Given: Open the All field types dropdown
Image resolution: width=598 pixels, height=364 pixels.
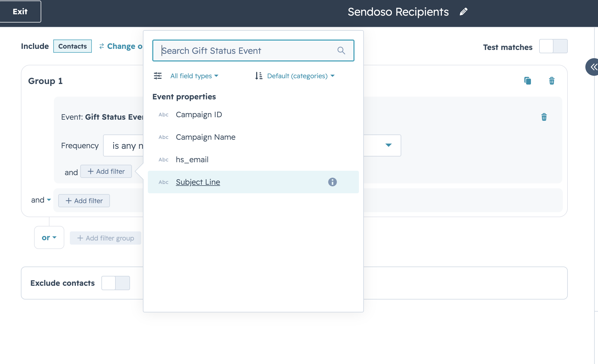Looking at the screenshot, I should click(x=194, y=76).
